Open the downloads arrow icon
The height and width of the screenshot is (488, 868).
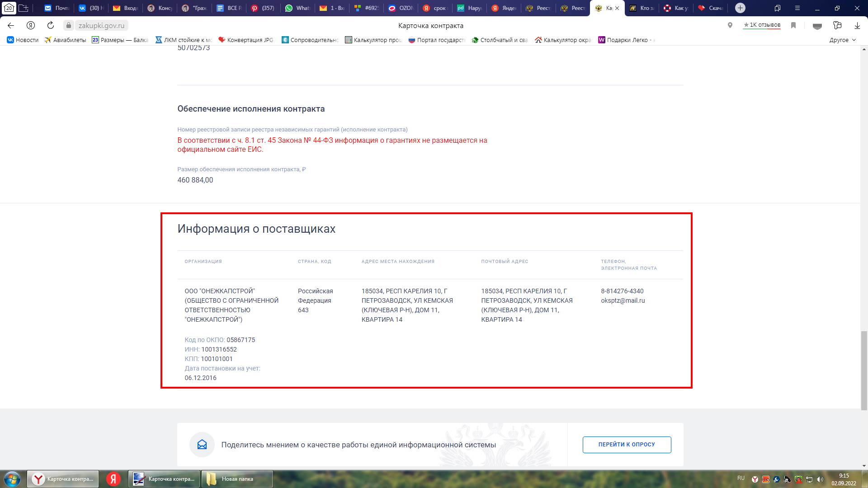pos(857,25)
